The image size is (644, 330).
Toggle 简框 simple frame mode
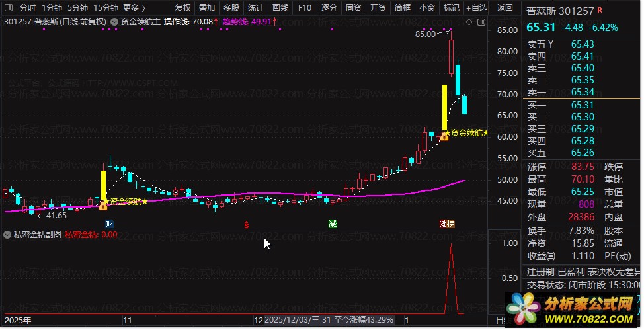point(403,8)
